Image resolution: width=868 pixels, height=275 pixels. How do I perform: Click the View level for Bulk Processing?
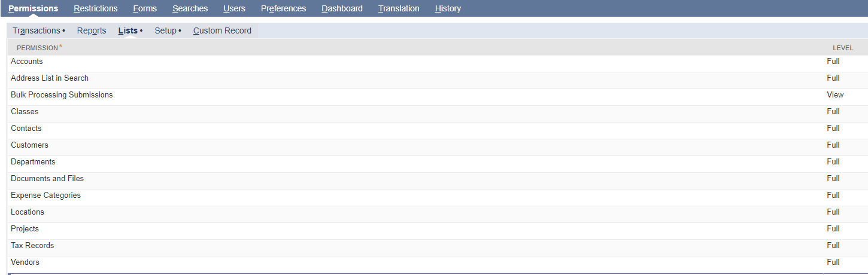(x=835, y=95)
